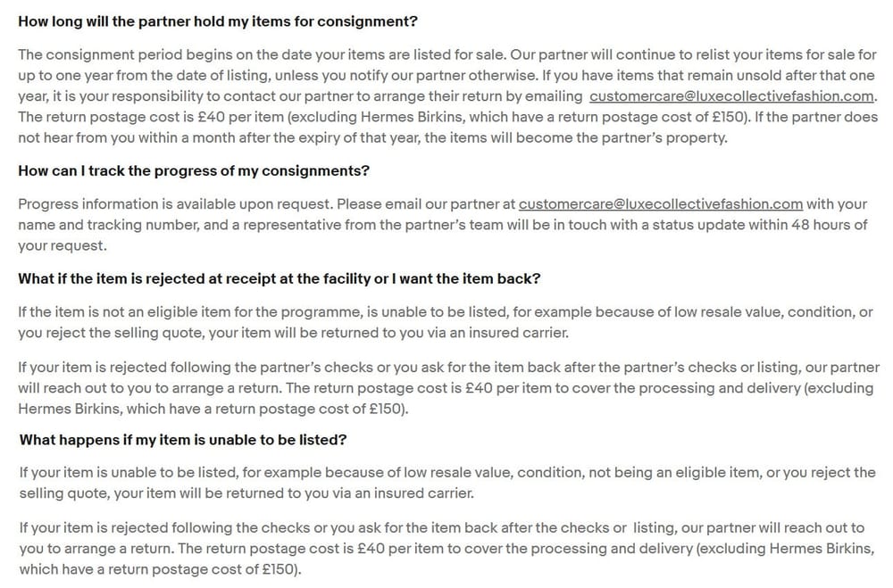Viewport: 893px width, 588px height.
Task: Click the heading "What if the item is rejected"
Action: point(279,278)
